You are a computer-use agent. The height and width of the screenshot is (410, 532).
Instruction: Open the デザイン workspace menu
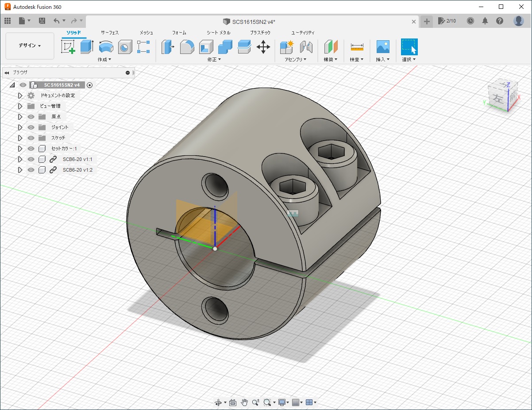(x=29, y=46)
